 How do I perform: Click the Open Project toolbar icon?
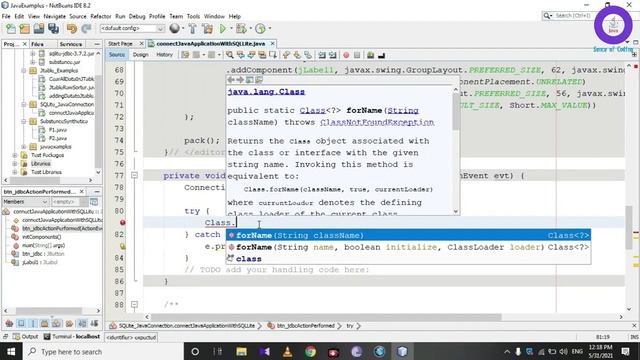pyautogui.click(x=39, y=29)
